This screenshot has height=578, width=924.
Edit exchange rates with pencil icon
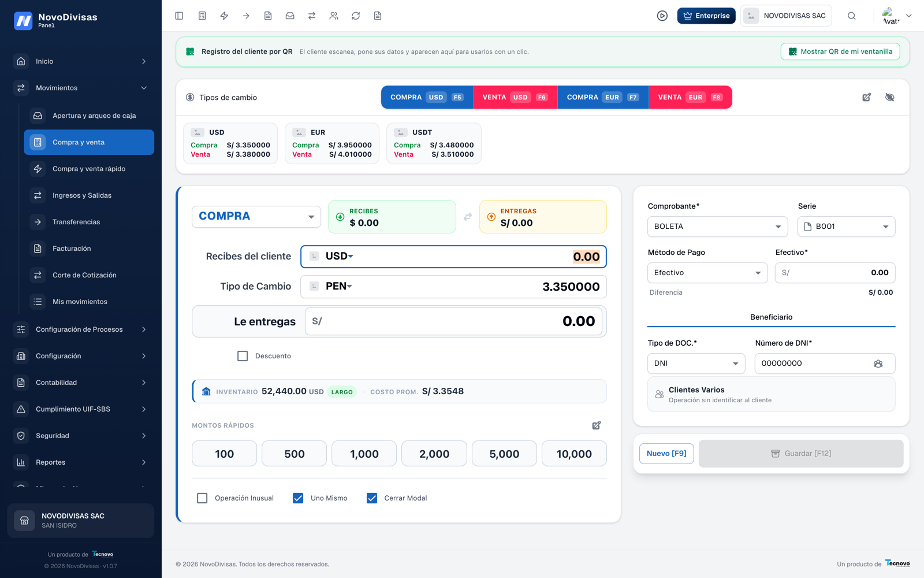point(867,97)
